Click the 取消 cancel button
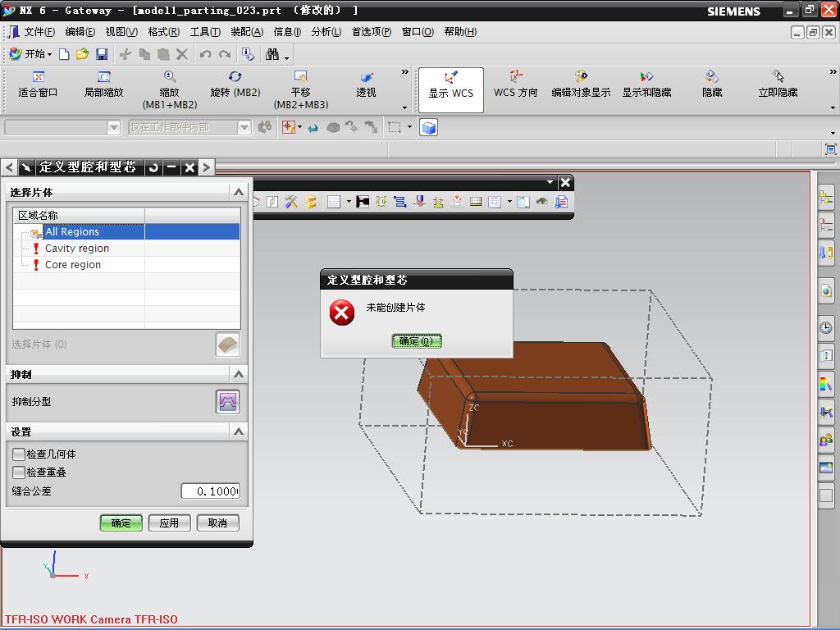This screenshot has height=630, width=840. [x=217, y=523]
